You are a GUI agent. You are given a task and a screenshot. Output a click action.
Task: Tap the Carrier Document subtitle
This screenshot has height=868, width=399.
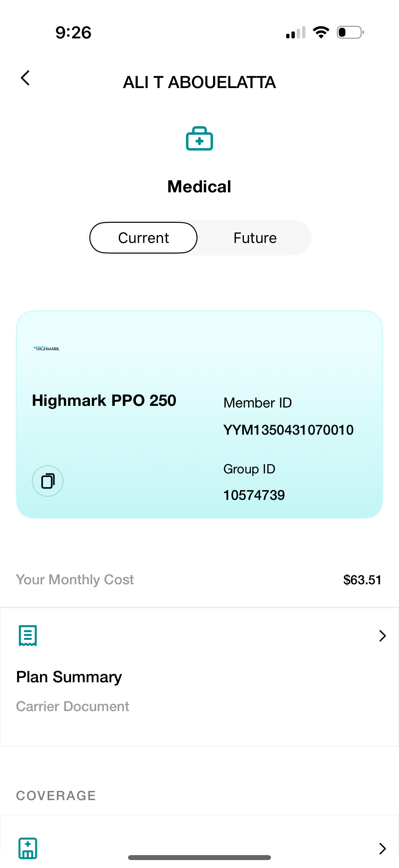pos(72,706)
